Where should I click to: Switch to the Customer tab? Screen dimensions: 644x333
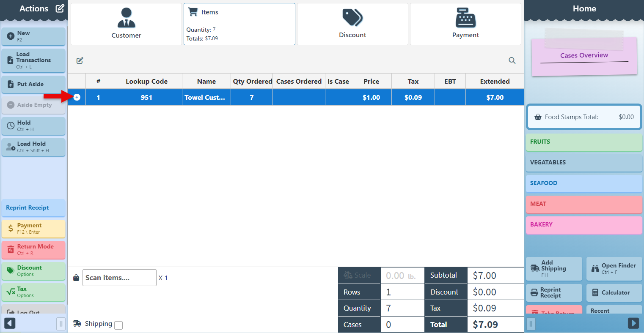click(126, 24)
